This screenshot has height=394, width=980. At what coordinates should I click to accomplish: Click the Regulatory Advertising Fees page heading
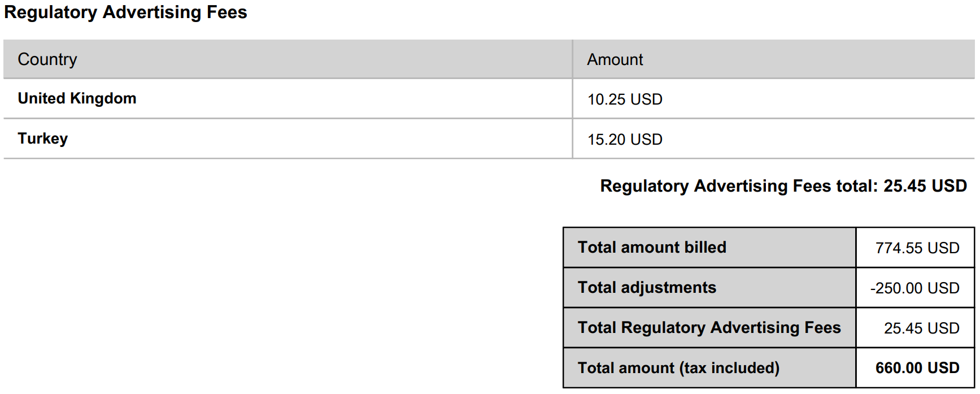pyautogui.click(x=125, y=12)
